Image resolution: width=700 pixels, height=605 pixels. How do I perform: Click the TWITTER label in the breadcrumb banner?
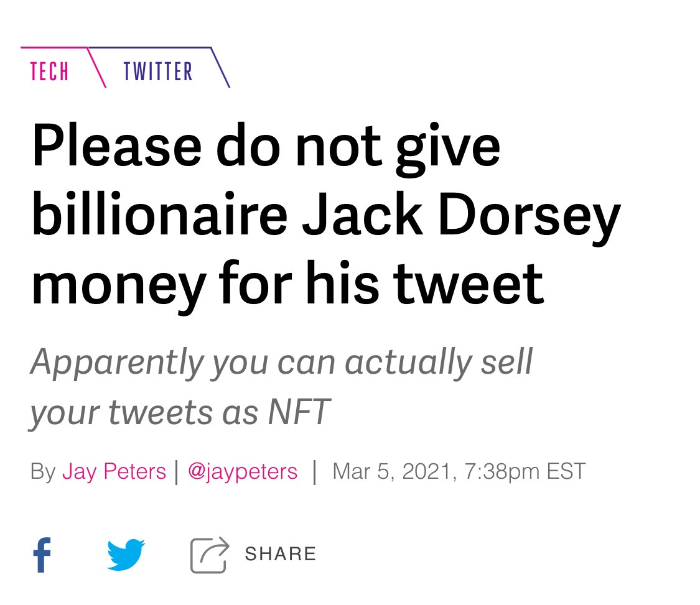[x=159, y=71]
